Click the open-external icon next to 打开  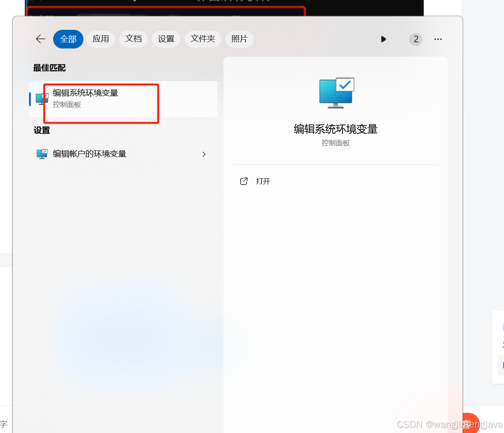coord(244,181)
